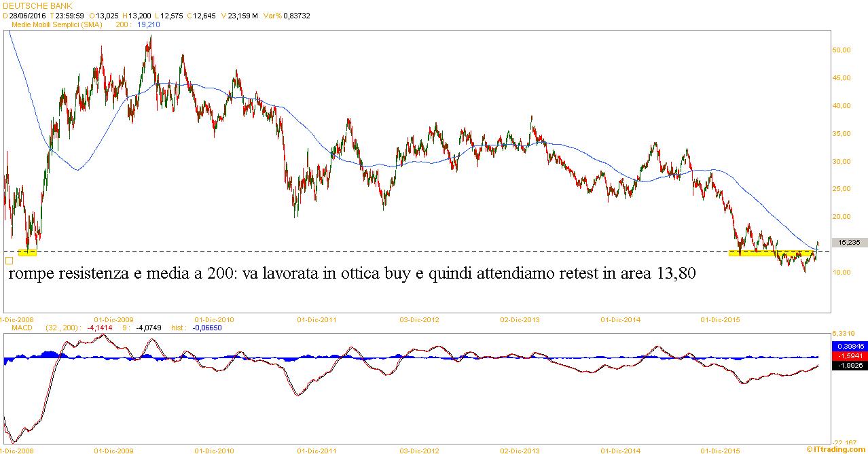868x454 pixels.
Task: Click the black signal tag -1,9926
Action: 849,365
